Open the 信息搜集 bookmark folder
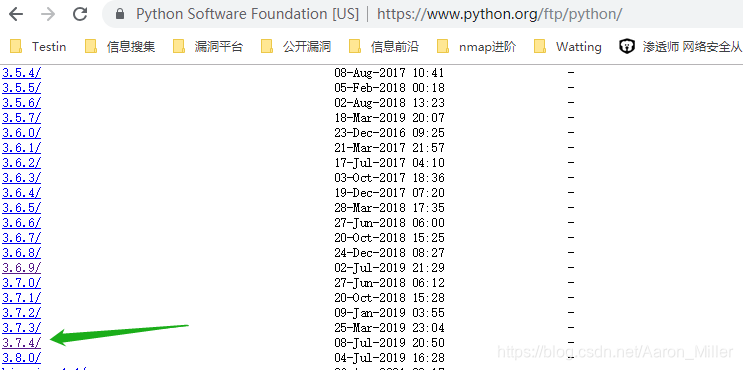This screenshot has height=370, width=743. tap(120, 46)
